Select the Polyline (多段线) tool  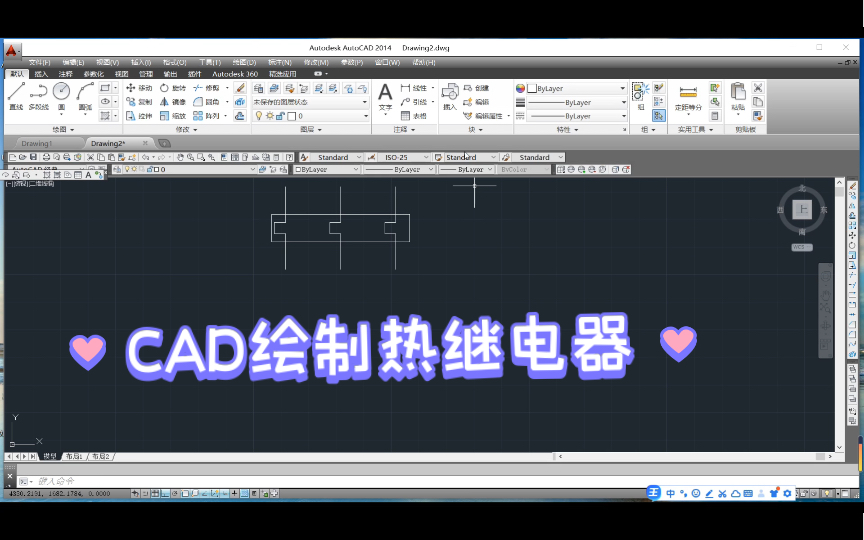click(39, 96)
